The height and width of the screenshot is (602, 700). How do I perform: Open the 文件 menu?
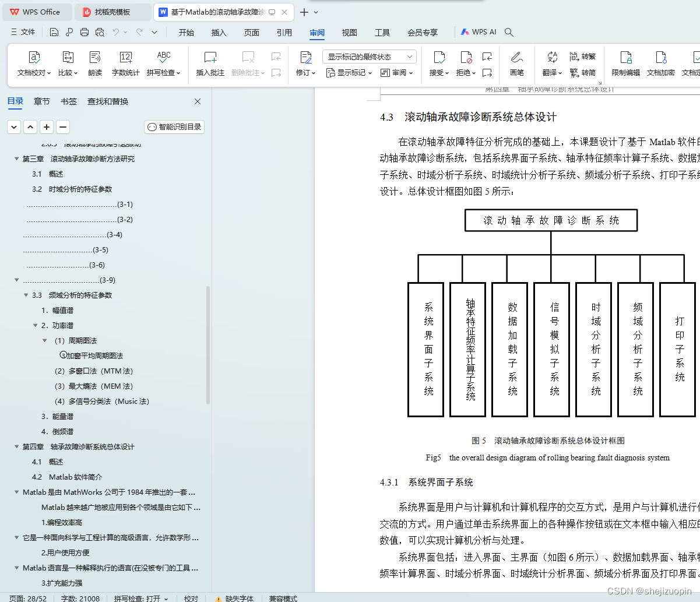23,32
